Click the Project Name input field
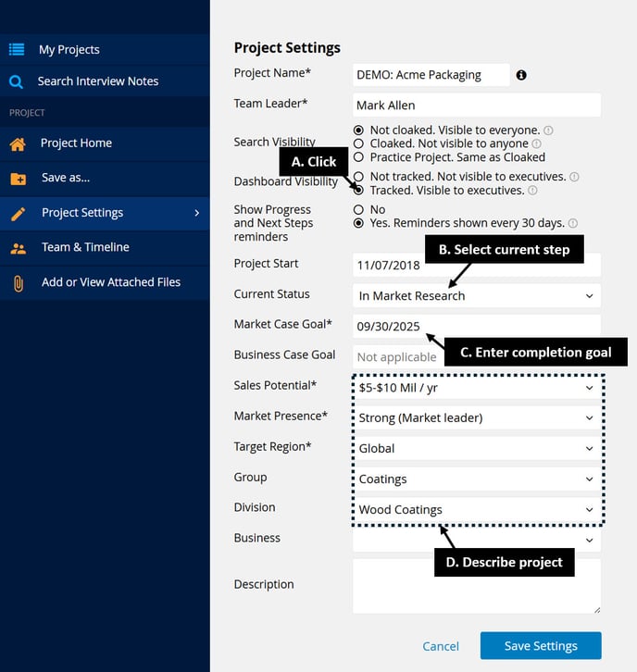The width and height of the screenshot is (637, 672). [x=431, y=75]
